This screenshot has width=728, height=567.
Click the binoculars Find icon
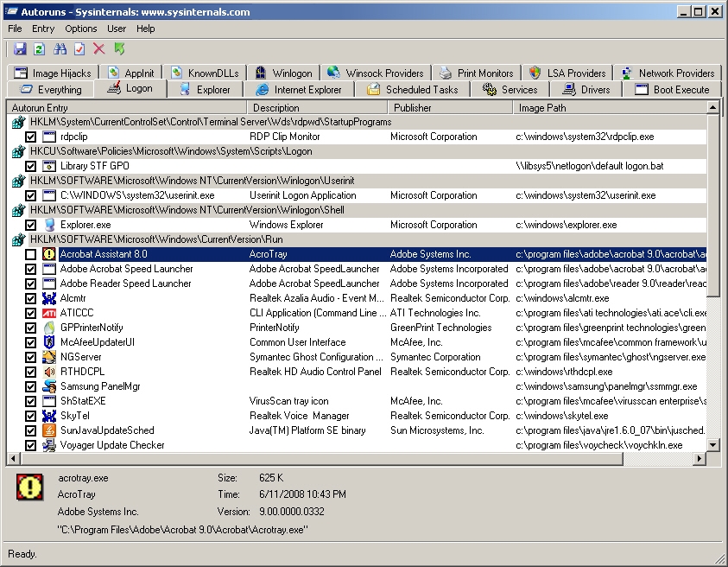pyautogui.click(x=60, y=49)
